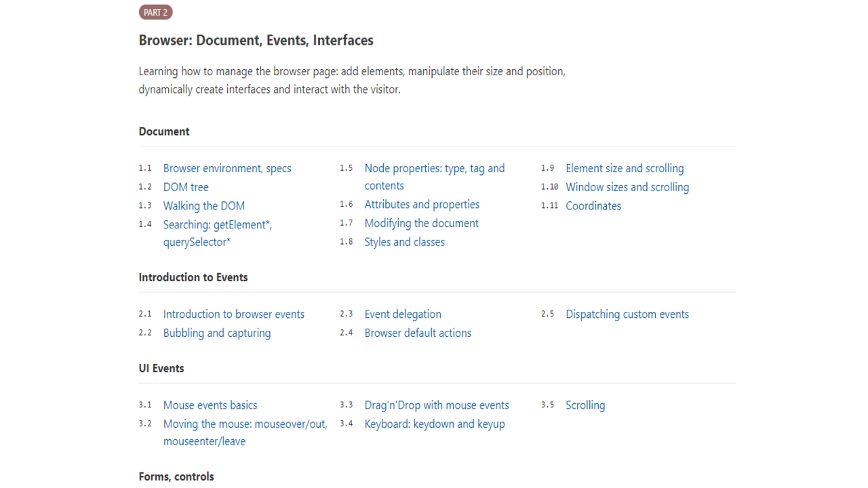
Task: Click the PART 2 badge
Action: point(155,12)
